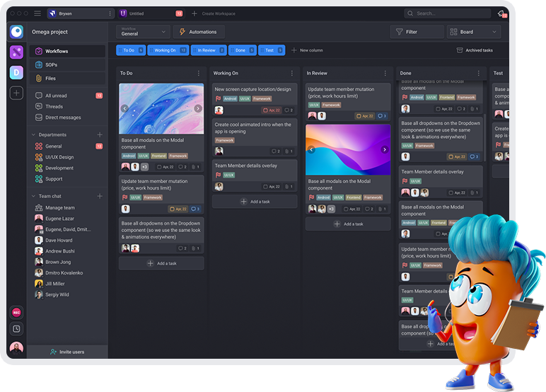Open the notifications bell icon

(501, 13)
